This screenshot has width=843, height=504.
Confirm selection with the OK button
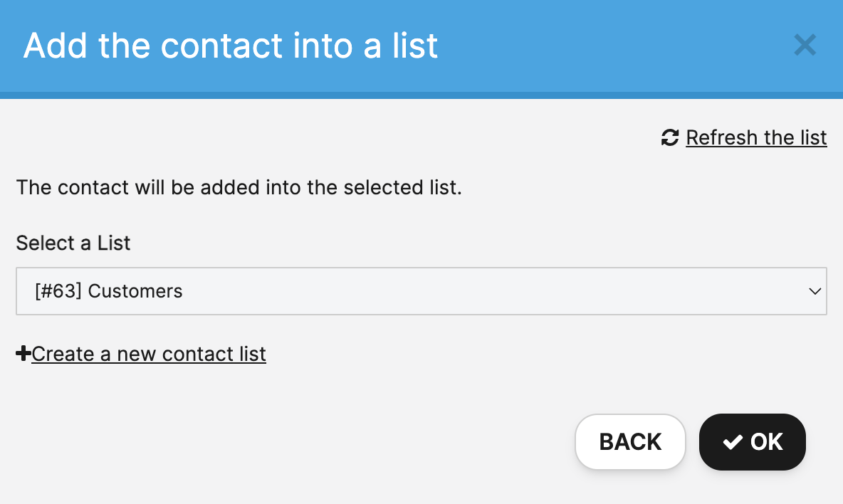(x=752, y=441)
